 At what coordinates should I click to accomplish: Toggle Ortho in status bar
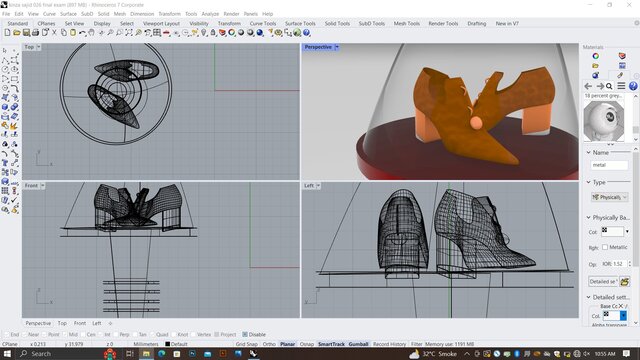point(269,344)
